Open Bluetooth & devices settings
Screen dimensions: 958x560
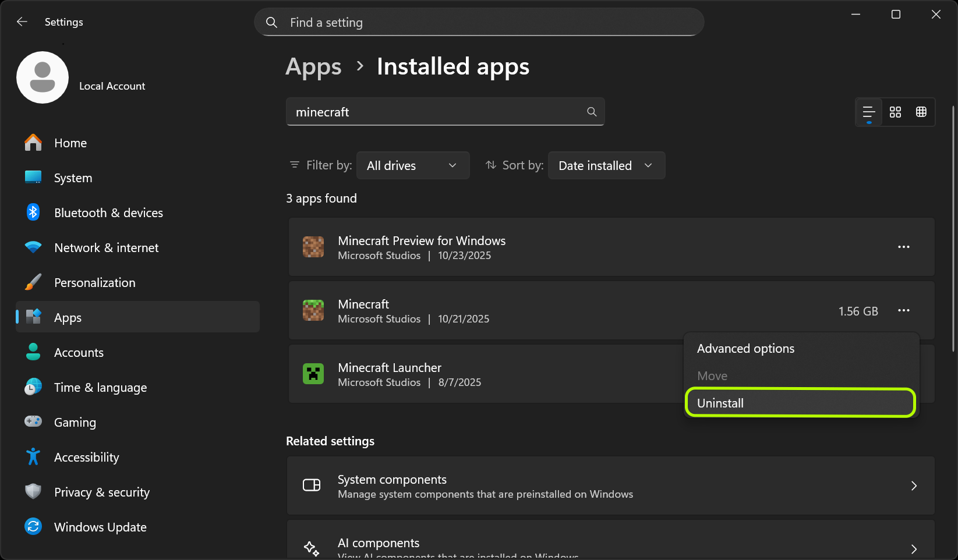coord(108,212)
